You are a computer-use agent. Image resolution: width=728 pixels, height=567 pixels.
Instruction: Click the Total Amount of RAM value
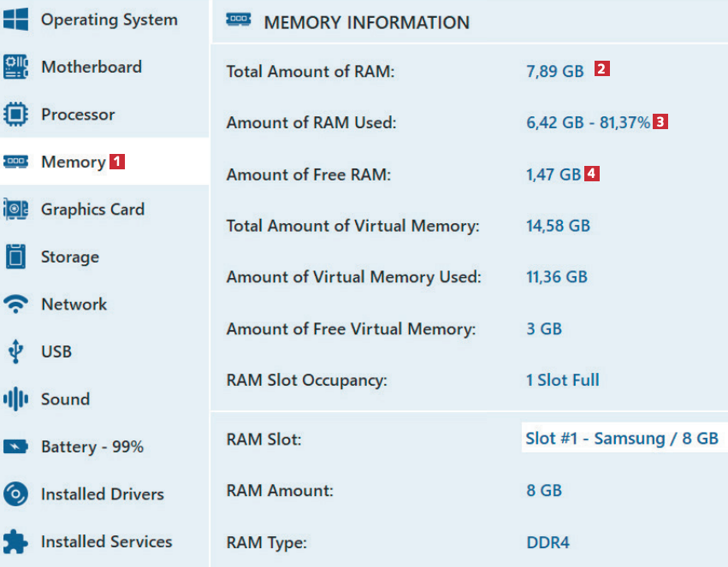554,72
